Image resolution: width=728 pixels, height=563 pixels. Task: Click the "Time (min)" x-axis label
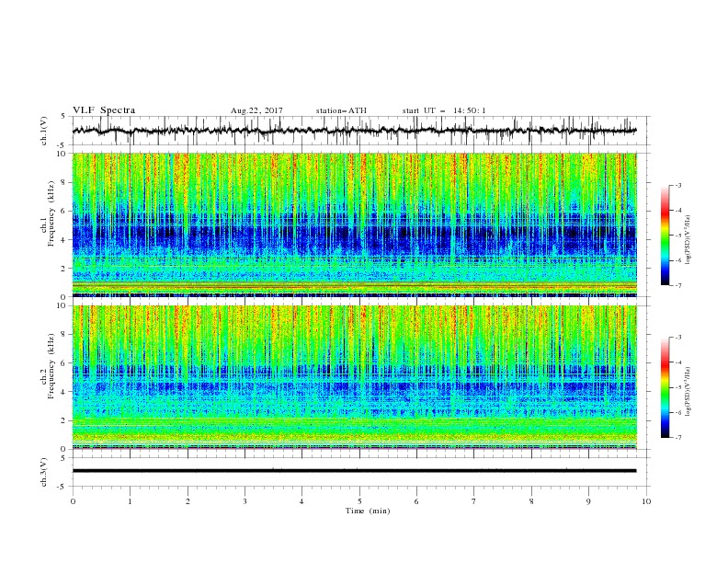click(368, 511)
